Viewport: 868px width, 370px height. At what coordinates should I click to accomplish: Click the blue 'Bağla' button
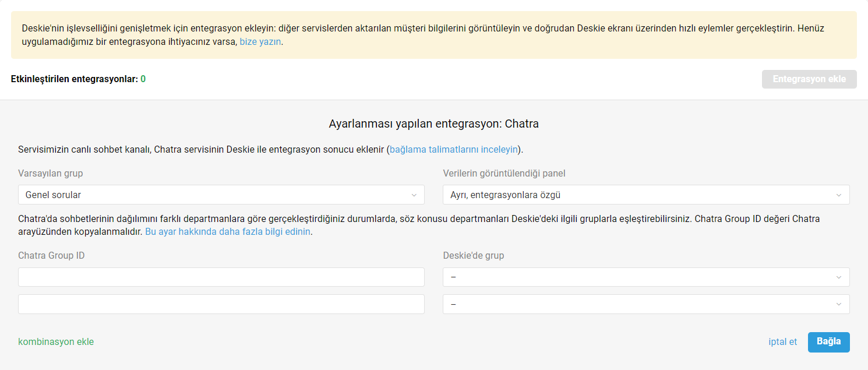pos(829,342)
